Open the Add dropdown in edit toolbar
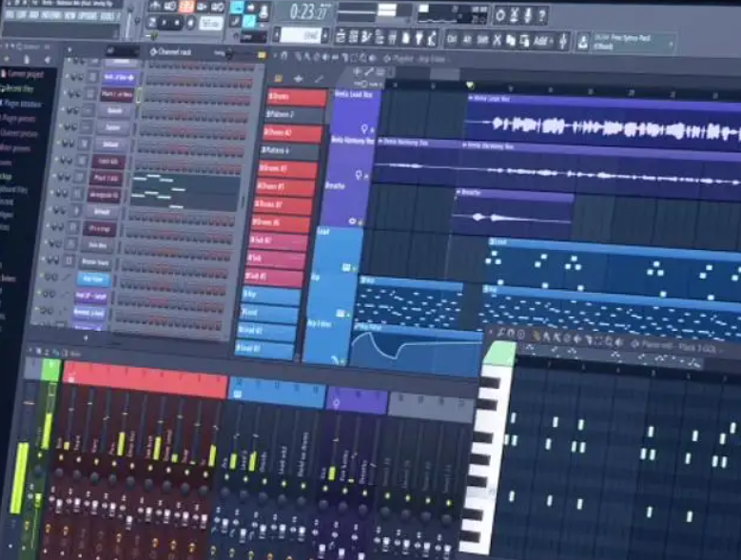The width and height of the screenshot is (741, 560). pyautogui.click(x=543, y=42)
